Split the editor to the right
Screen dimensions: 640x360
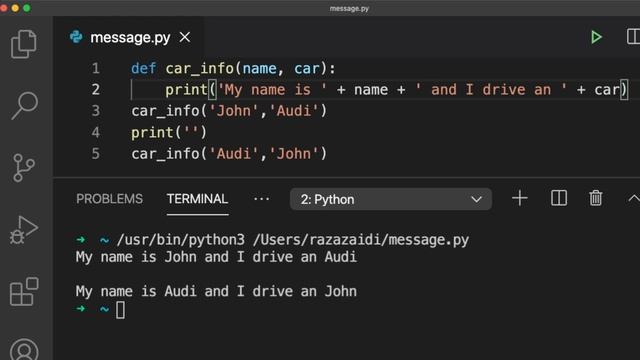633,37
